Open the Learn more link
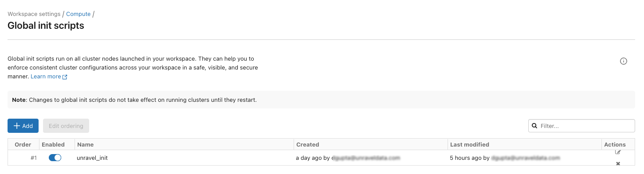This screenshot has height=174, width=644. point(46,77)
